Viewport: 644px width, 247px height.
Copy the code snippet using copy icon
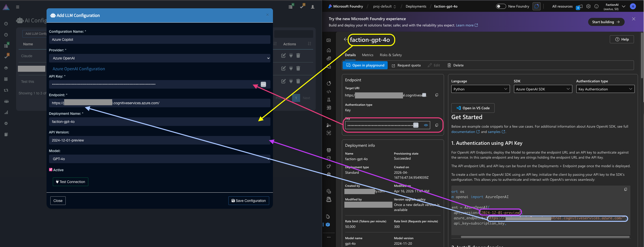coord(626,189)
